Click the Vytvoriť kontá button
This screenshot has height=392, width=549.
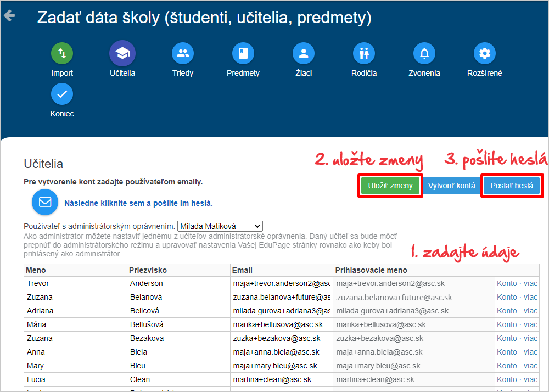[451, 186]
